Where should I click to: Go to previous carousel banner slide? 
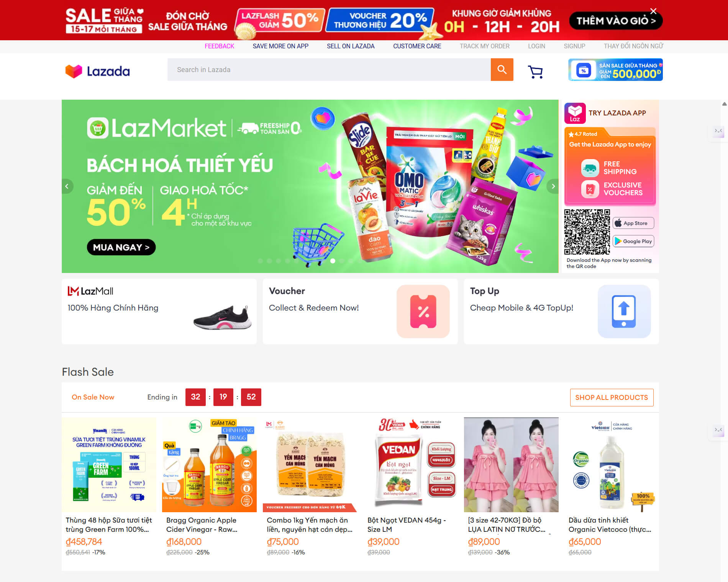(67, 186)
